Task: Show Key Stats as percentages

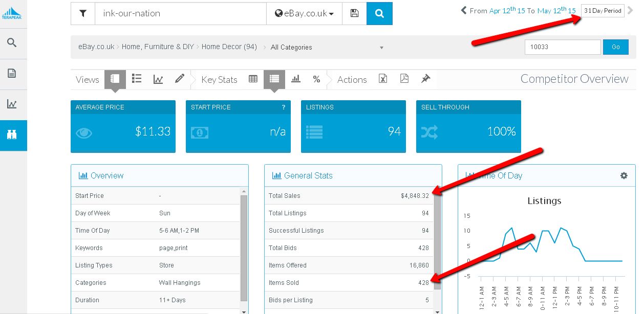Action: click(x=316, y=79)
